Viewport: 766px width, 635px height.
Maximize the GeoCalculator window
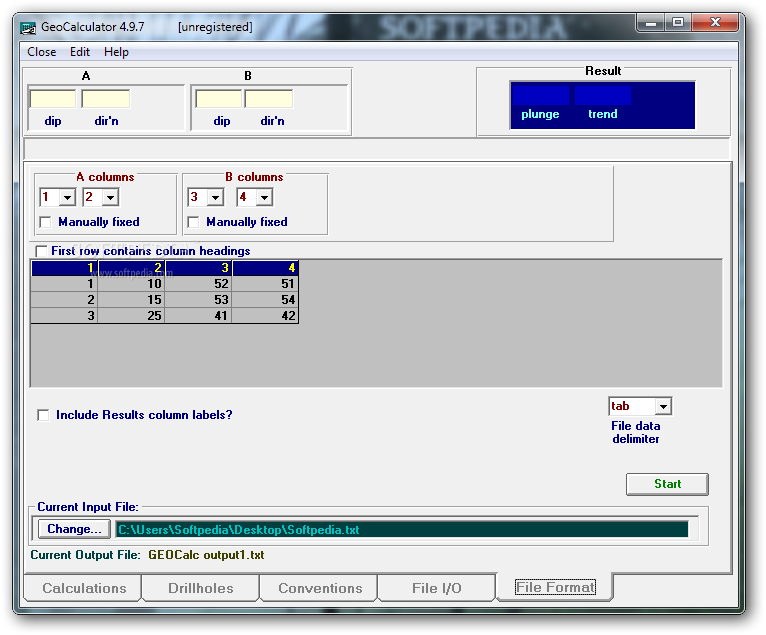point(678,22)
